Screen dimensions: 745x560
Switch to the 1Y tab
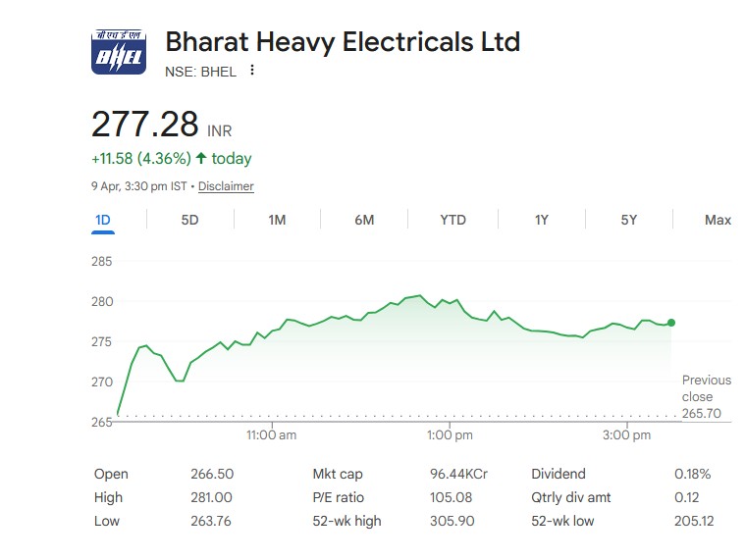541,220
